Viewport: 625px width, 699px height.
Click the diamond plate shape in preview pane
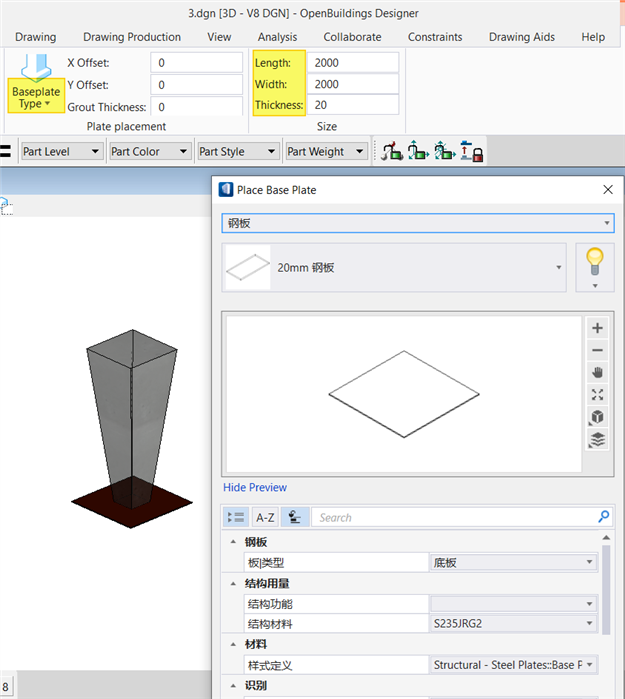(x=404, y=394)
